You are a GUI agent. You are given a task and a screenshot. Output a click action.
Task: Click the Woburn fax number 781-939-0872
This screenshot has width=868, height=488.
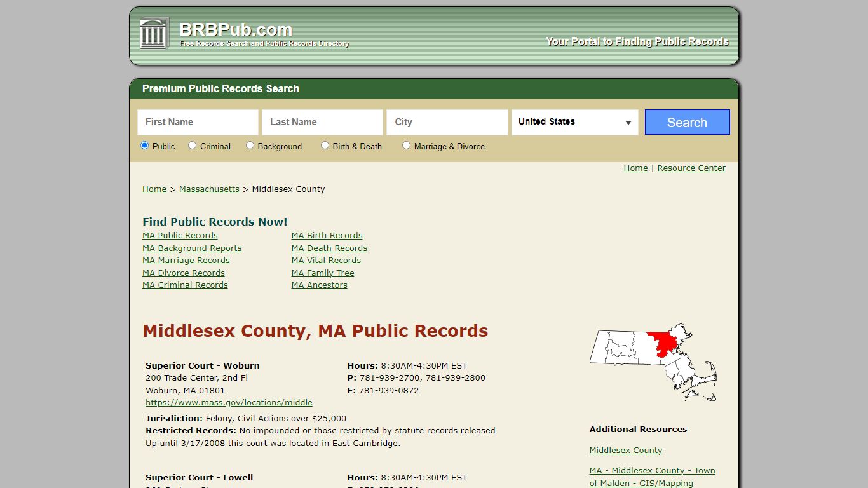[x=389, y=391]
